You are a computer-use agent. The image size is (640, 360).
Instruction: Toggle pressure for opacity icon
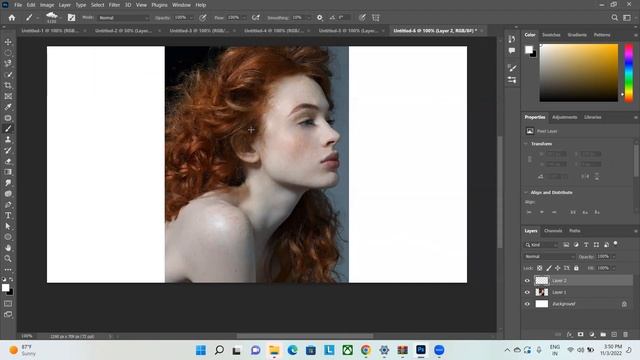(203, 18)
